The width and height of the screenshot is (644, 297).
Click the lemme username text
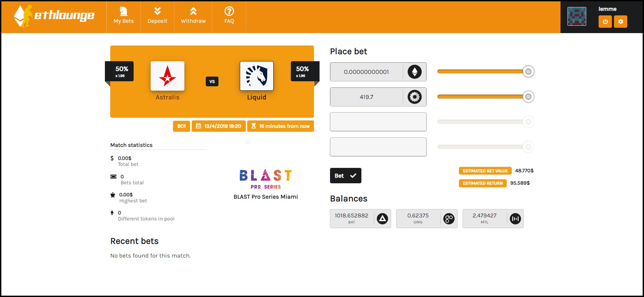(x=607, y=9)
